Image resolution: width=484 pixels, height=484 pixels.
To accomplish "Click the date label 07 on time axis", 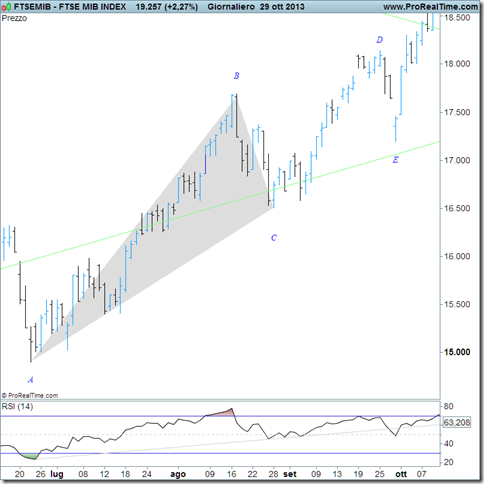I will [422, 474].
